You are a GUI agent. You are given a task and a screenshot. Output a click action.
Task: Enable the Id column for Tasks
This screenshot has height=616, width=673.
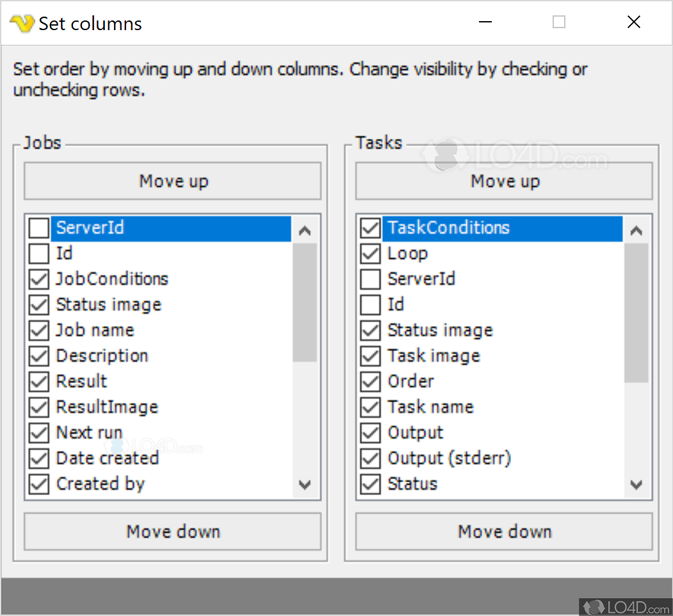click(369, 305)
